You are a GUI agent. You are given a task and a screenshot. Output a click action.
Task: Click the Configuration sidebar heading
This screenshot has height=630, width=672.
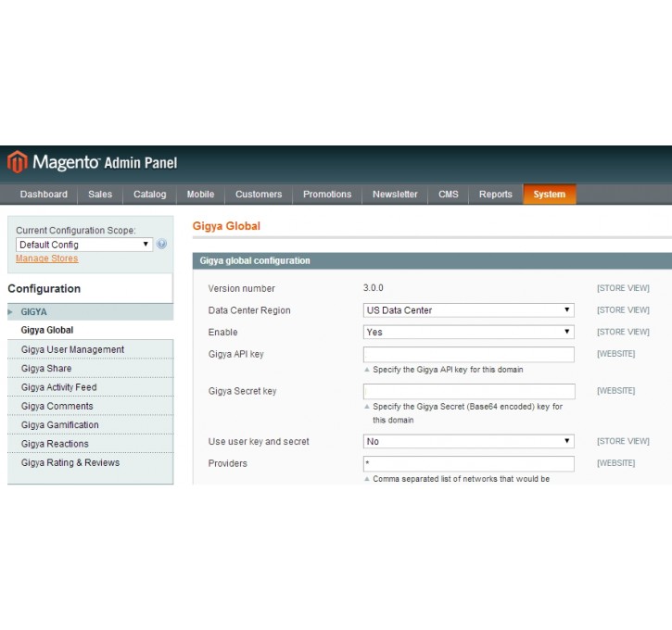[x=44, y=289]
